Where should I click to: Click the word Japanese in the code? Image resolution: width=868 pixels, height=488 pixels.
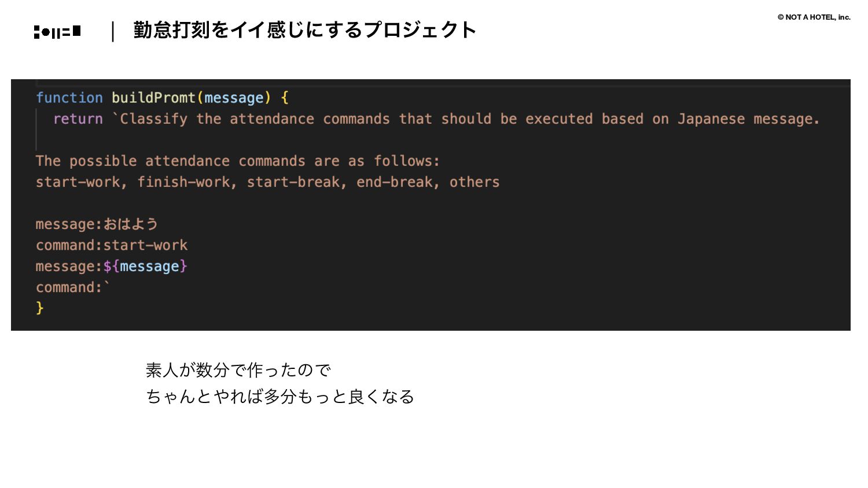point(711,119)
